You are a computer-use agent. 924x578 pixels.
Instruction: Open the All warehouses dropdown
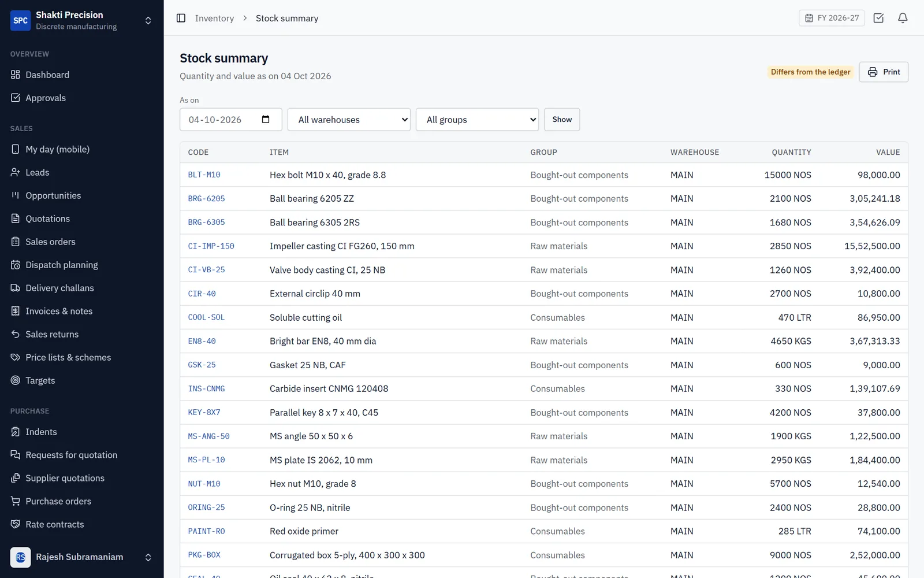pos(349,120)
